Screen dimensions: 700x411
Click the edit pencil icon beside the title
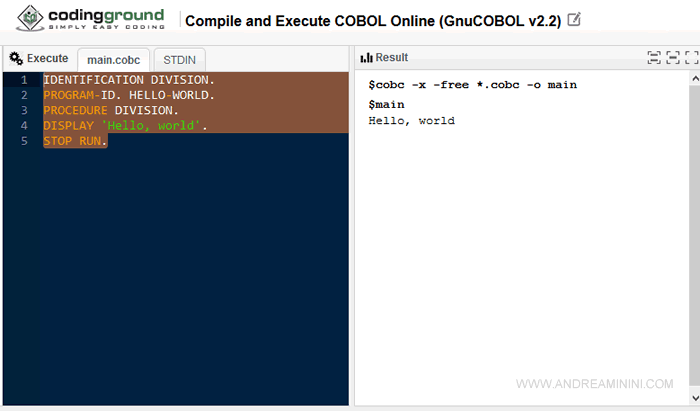point(573,19)
